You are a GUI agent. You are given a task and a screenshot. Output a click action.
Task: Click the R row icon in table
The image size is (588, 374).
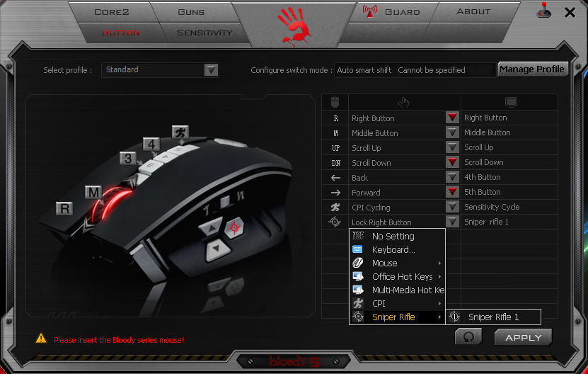point(335,118)
